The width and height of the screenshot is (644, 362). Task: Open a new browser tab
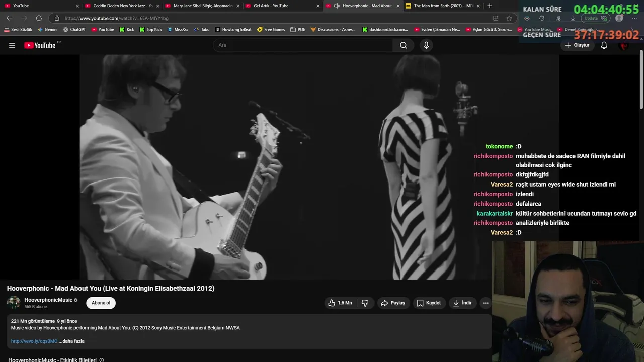(490, 6)
